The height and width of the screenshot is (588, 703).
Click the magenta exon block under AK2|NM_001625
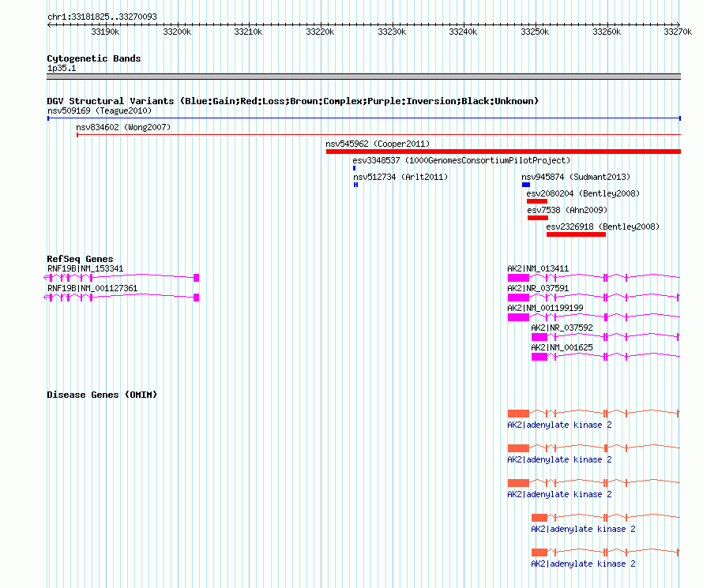point(539,357)
